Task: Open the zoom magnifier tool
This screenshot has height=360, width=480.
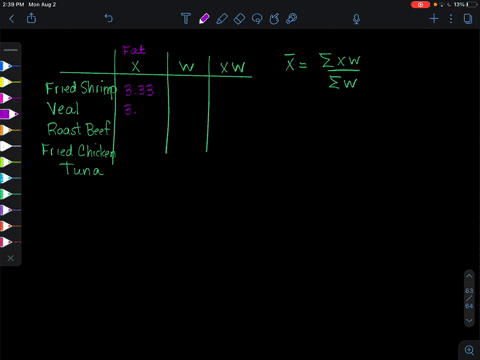Action: [x=469, y=350]
